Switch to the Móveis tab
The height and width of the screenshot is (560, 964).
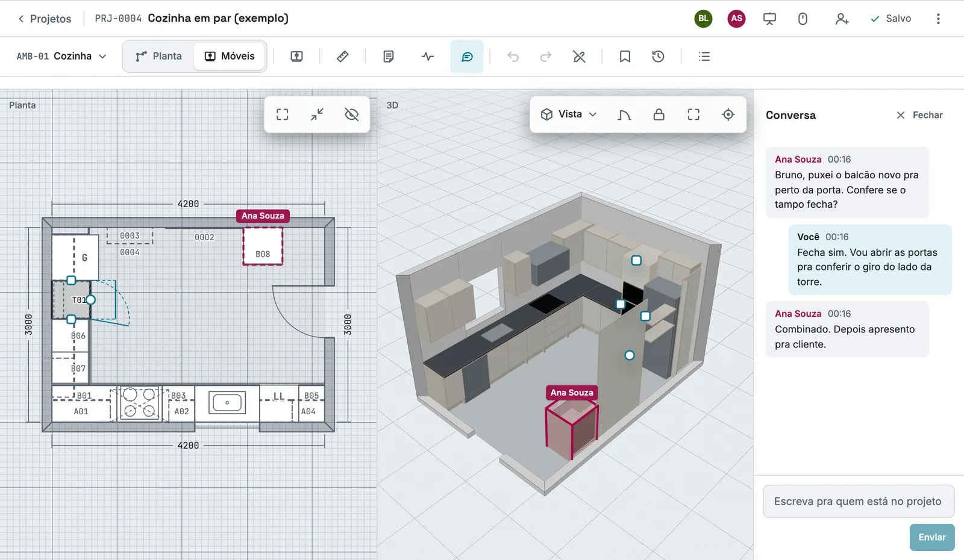(x=230, y=56)
